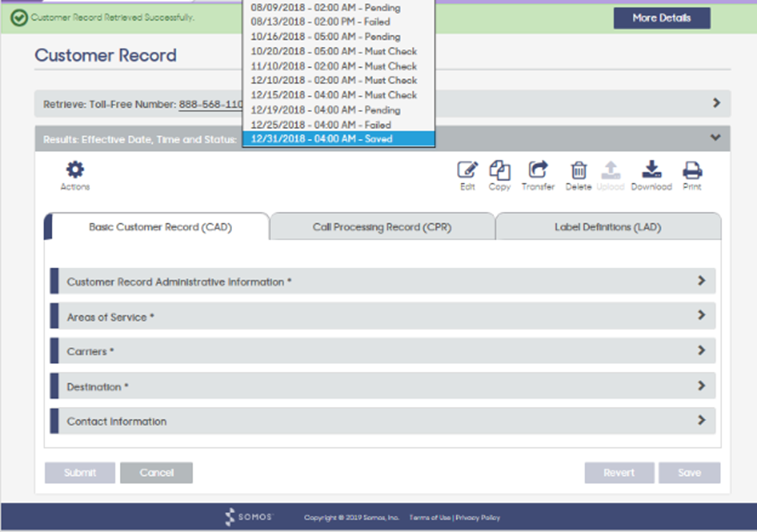Select 10/16/2018 05:00 AM Pending option
Viewport: 757px width, 532px height.
click(x=339, y=37)
